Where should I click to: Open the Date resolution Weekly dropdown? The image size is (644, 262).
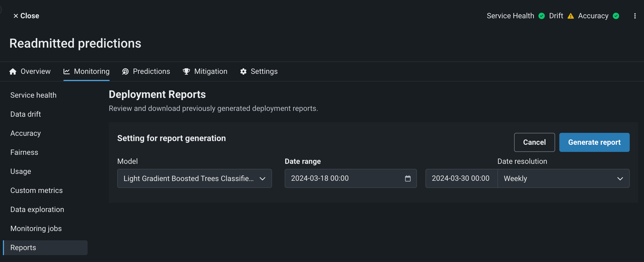coord(563,178)
